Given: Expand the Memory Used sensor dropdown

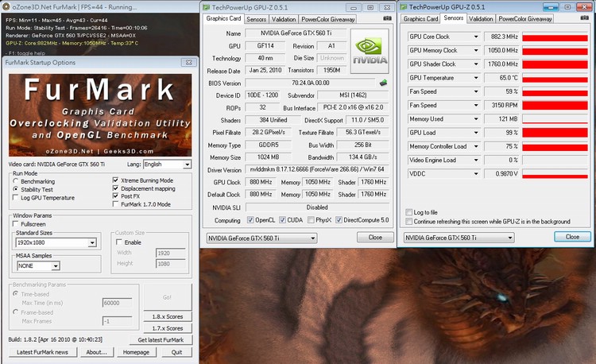Looking at the screenshot, I should [476, 119].
